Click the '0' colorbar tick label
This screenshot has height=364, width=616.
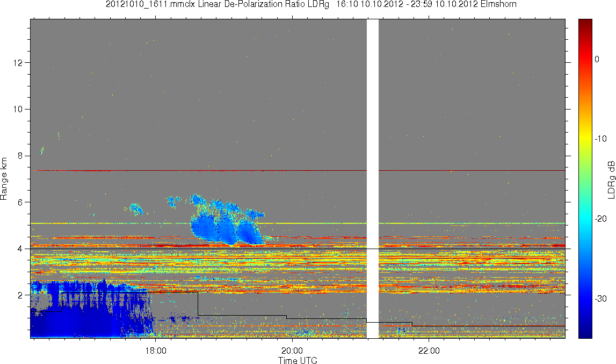(597, 59)
